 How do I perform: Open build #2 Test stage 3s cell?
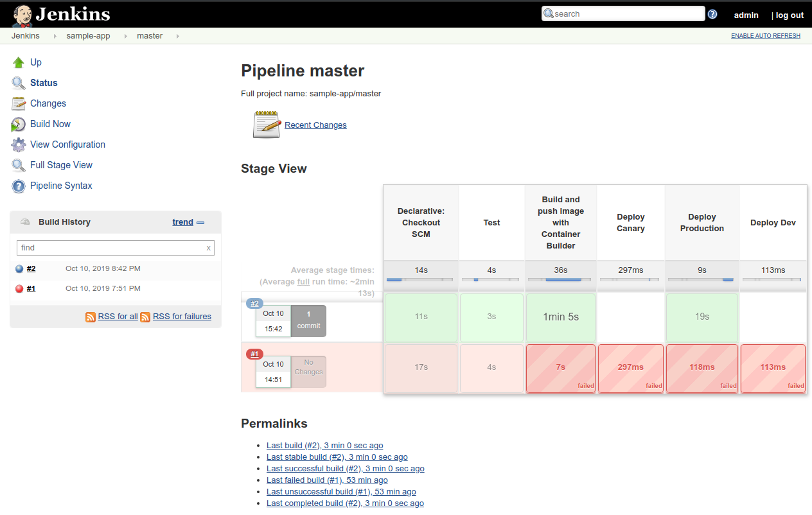tap(491, 317)
